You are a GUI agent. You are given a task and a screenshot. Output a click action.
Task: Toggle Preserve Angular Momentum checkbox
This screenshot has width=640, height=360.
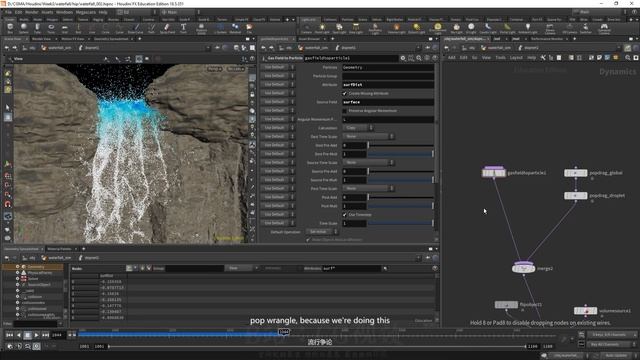[344, 111]
